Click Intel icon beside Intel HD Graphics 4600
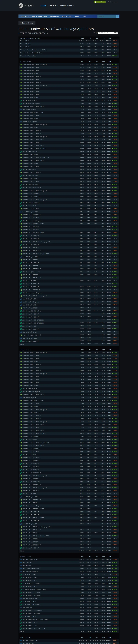The height and width of the screenshot is (644, 138). pos(21,332)
